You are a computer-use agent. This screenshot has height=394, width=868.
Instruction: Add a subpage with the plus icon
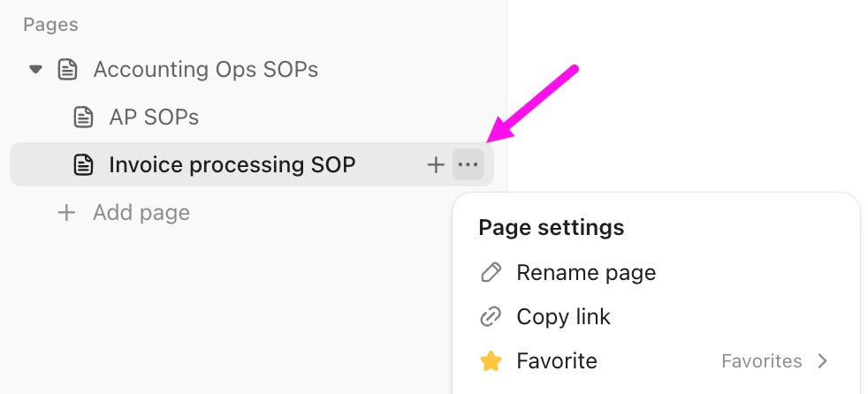436,164
